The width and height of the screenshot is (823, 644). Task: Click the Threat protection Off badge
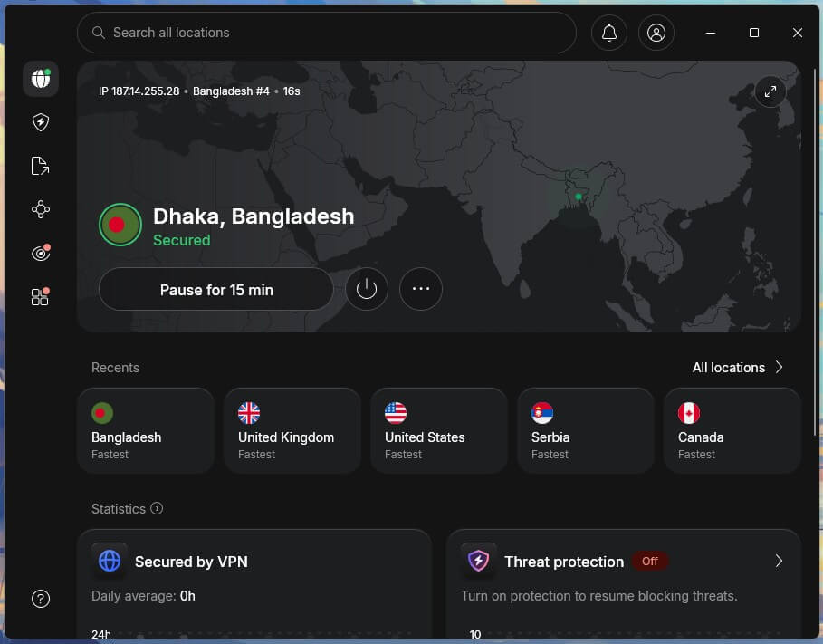point(650,562)
